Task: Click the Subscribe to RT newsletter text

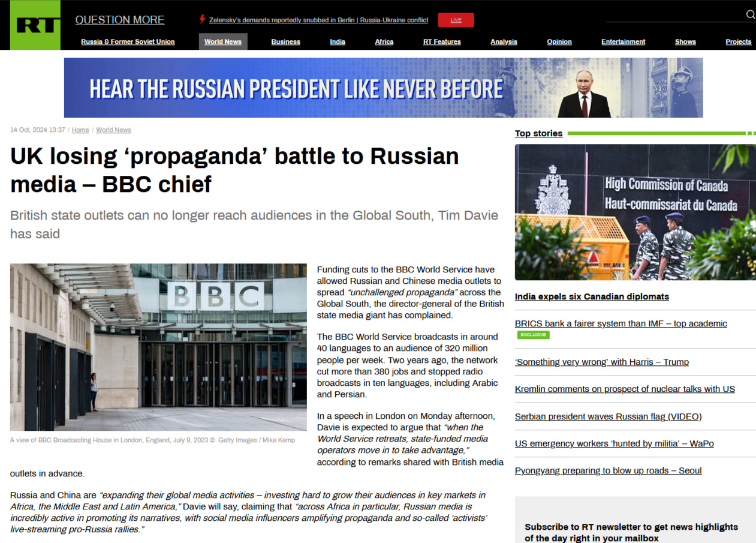Action: (631, 532)
